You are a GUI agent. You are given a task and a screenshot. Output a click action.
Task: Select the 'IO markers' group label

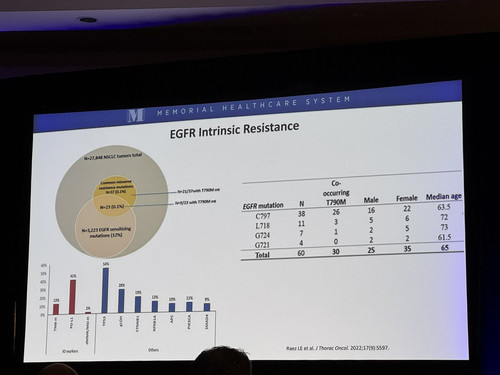point(71,351)
